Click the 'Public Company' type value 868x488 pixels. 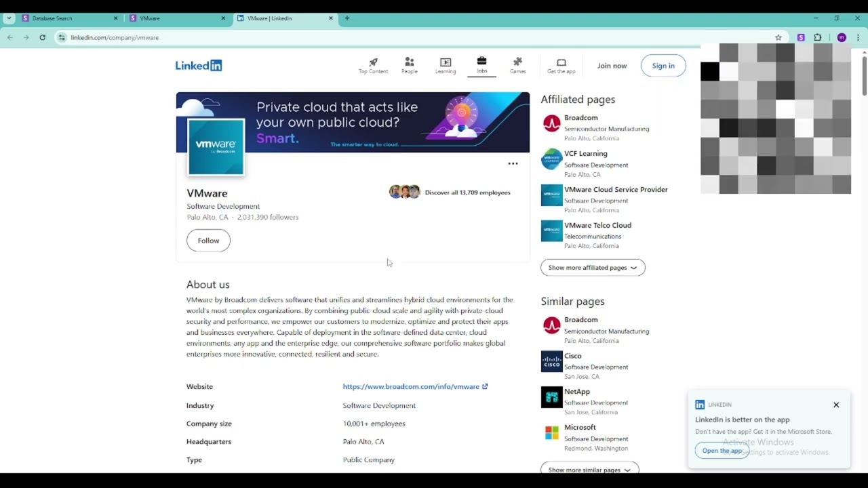[368, 460]
